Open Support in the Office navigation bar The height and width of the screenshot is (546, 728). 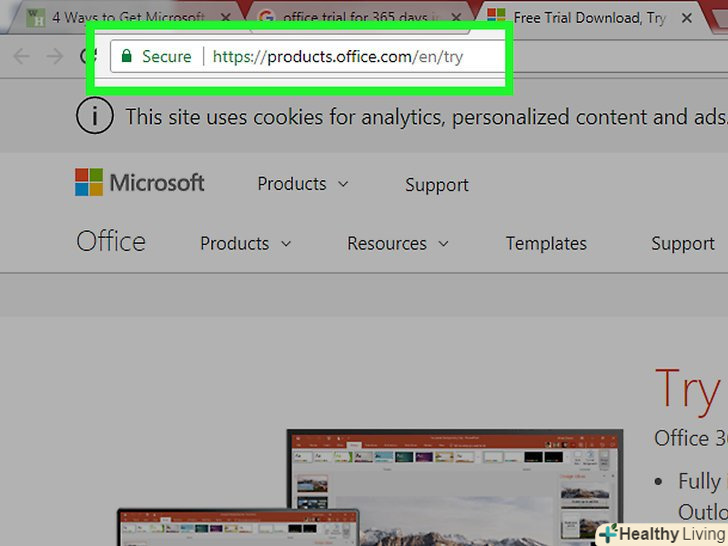click(682, 243)
